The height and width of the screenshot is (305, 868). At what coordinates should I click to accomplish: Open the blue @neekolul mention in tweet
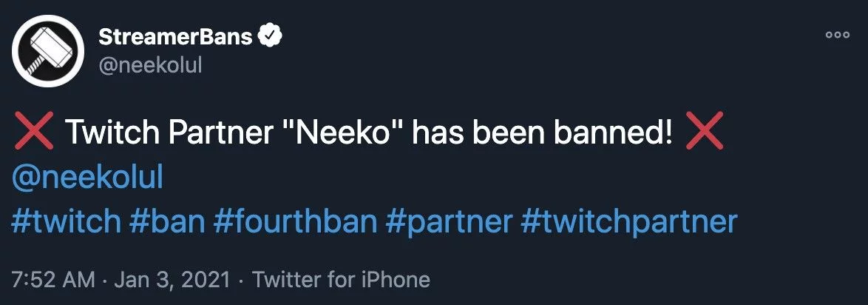(87, 178)
